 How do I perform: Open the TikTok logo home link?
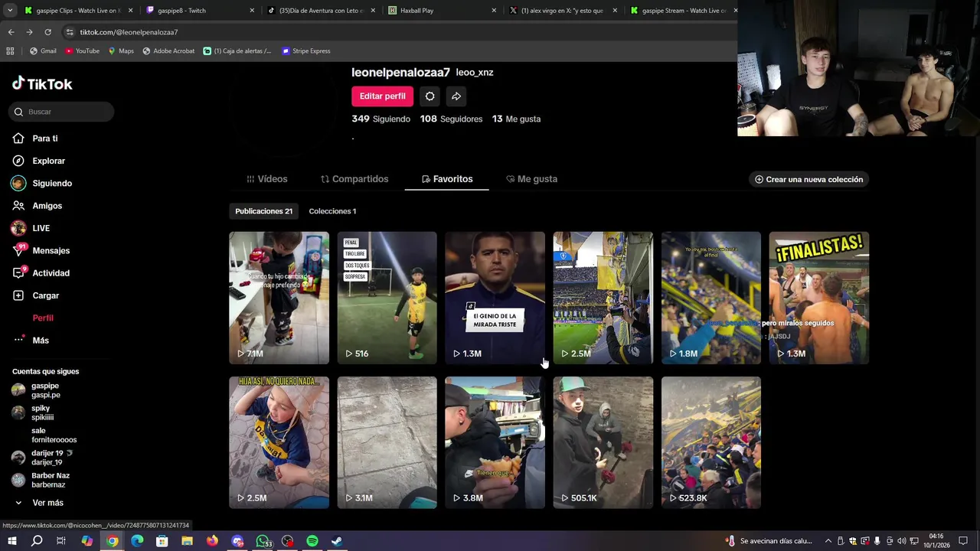pos(42,84)
